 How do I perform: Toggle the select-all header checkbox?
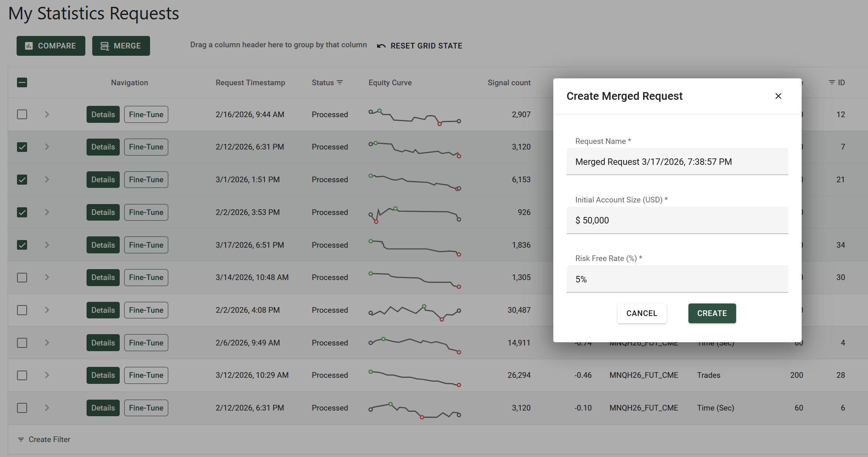point(22,83)
